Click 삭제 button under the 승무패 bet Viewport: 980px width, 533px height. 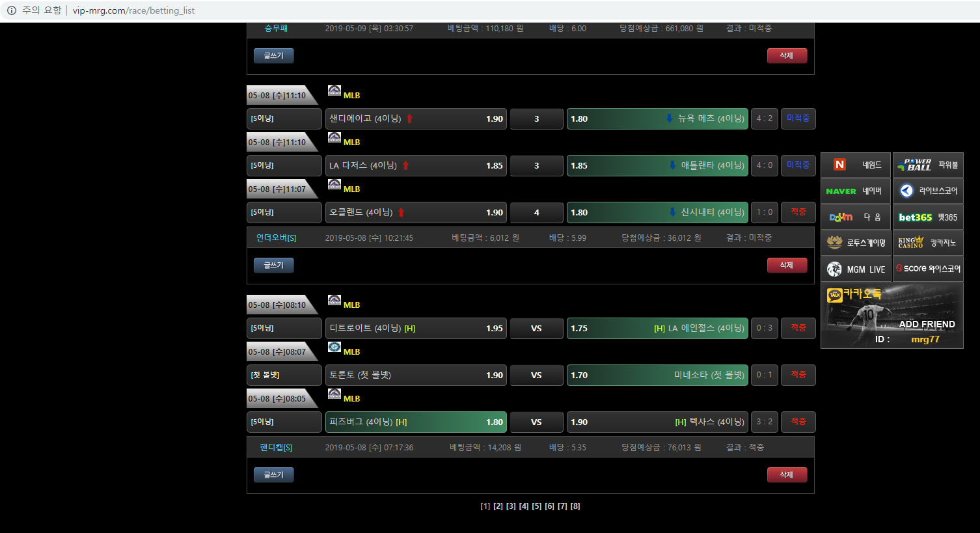click(787, 55)
